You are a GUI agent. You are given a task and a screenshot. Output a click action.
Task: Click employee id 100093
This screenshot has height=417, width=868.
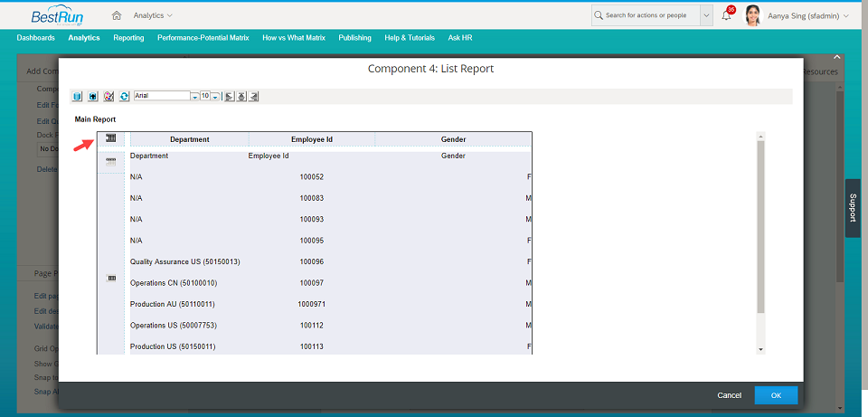[x=312, y=219]
